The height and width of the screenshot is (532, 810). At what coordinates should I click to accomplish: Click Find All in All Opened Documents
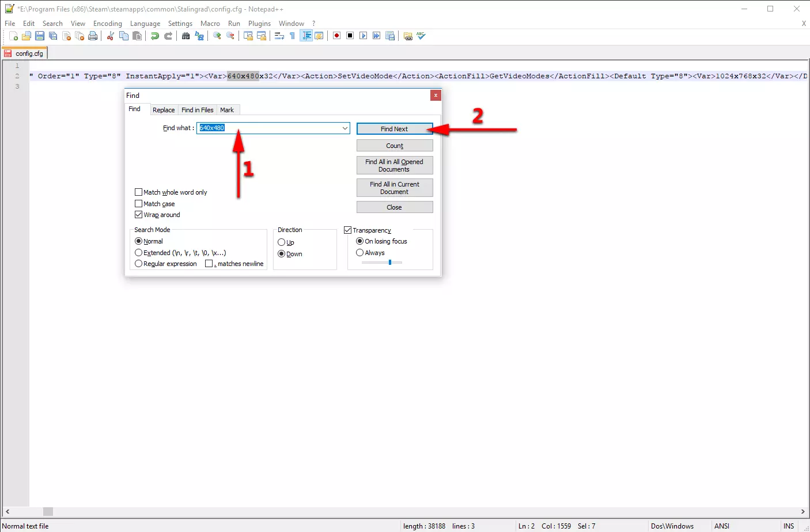pyautogui.click(x=395, y=165)
